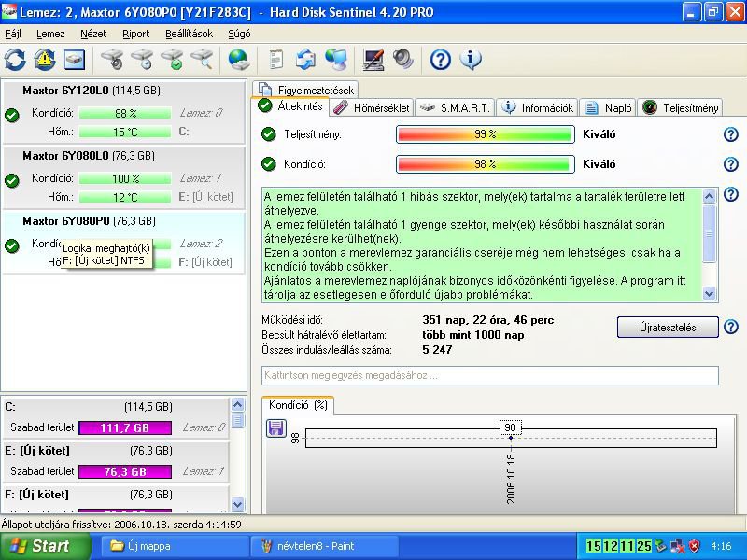Open the Lemez menu
Viewport: 747px width, 560px height.
[x=50, y=34]
